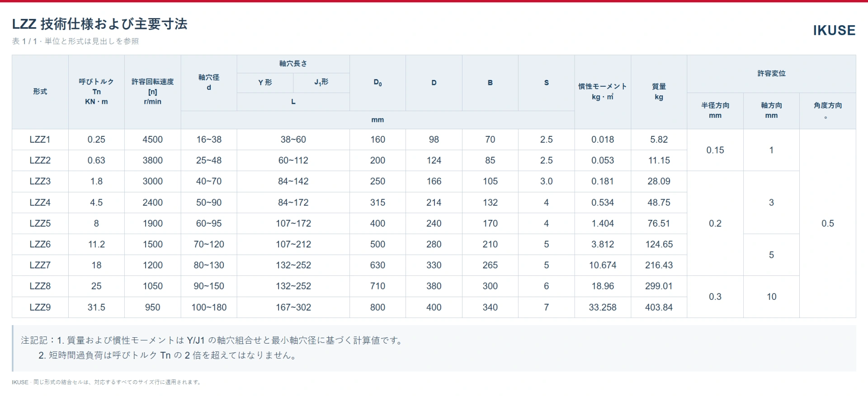Image resolution: width=868 pixels, height=396 pixels.
Task: Select speed value 4500
Action: coord(153,140)
